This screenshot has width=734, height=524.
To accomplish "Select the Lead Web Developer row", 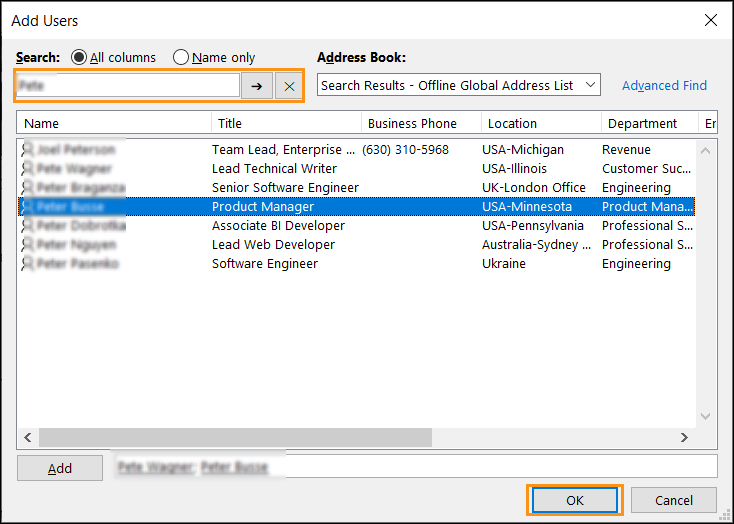I will point(356,245).
